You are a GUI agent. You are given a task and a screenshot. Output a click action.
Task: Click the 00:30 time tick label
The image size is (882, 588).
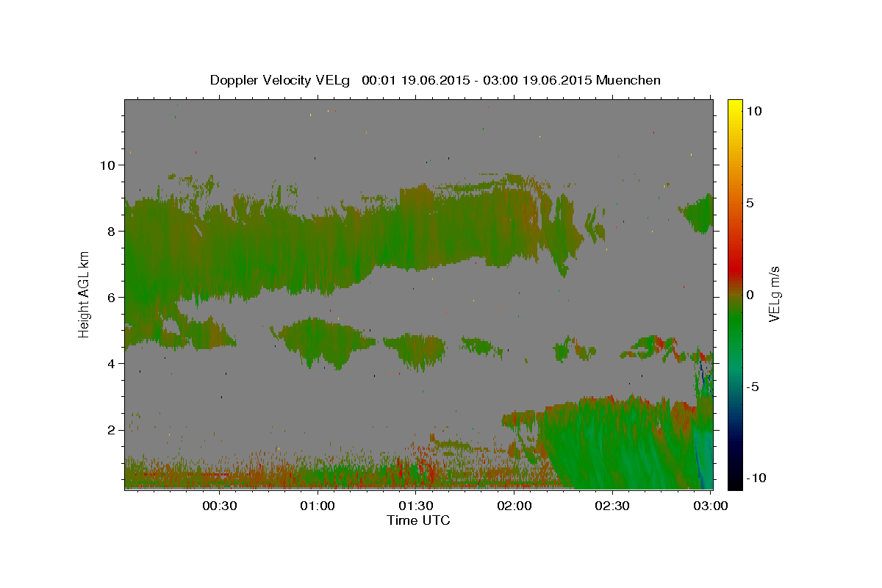click(x=219, y=506)
